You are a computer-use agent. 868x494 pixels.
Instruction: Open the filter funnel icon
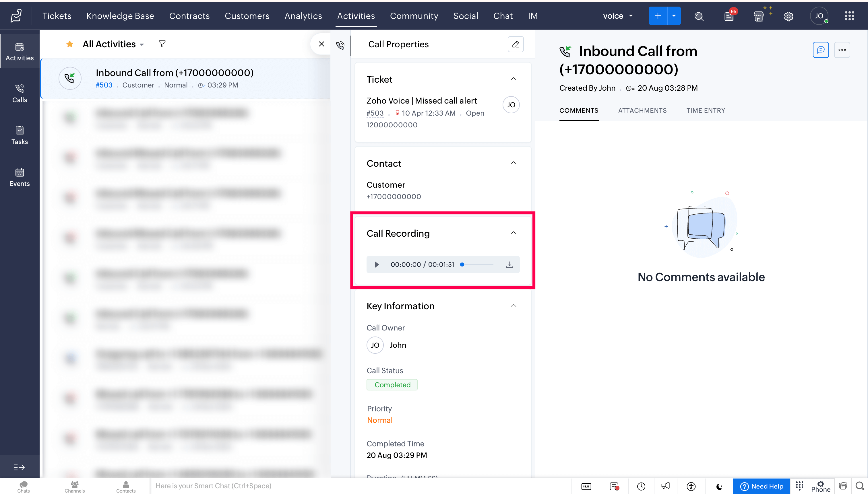point(162,44)
